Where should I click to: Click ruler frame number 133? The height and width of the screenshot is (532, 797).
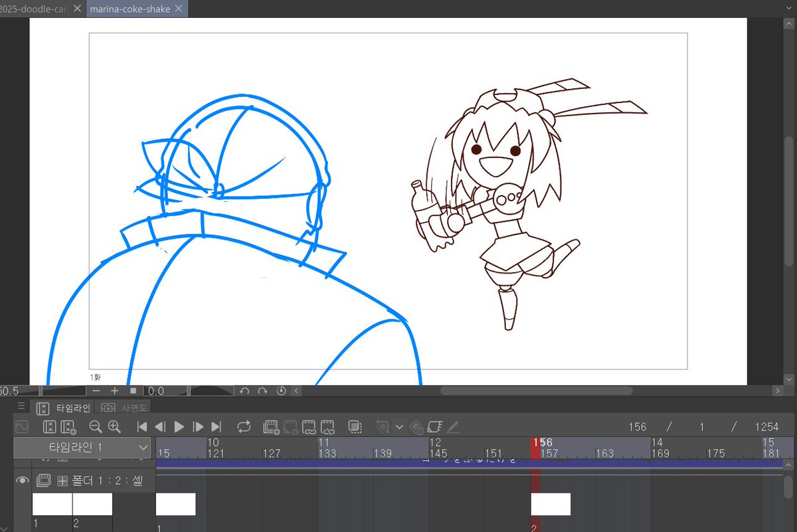pyautogui.click(x=327, y=454)
